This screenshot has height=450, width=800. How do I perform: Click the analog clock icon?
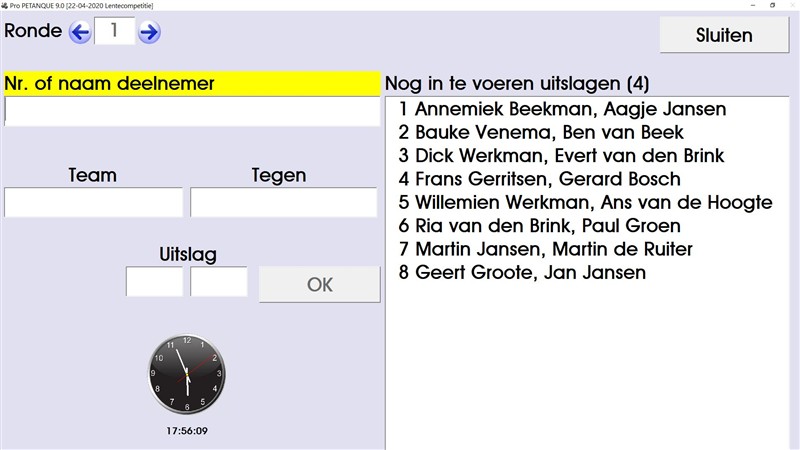[187, 373]
